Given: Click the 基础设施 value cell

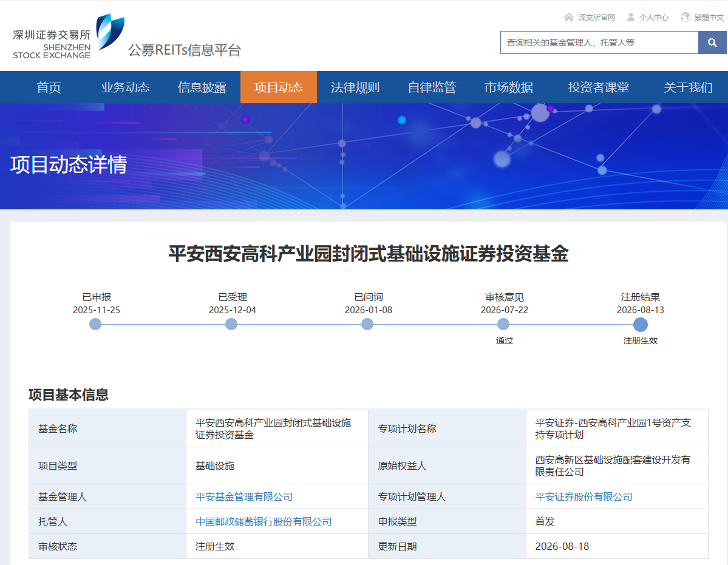Looking at the screenshot, I should pyautogui.click(x=277, y=465).
